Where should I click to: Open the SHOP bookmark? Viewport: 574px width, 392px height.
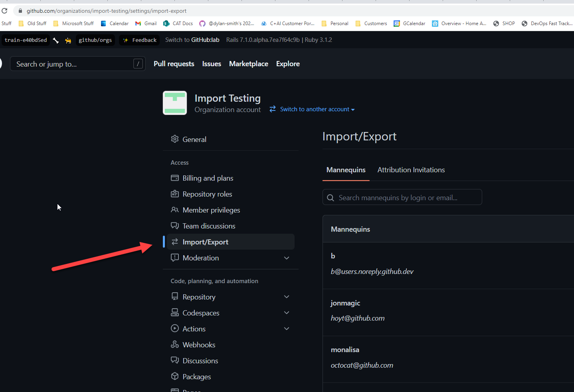point(504,24)
